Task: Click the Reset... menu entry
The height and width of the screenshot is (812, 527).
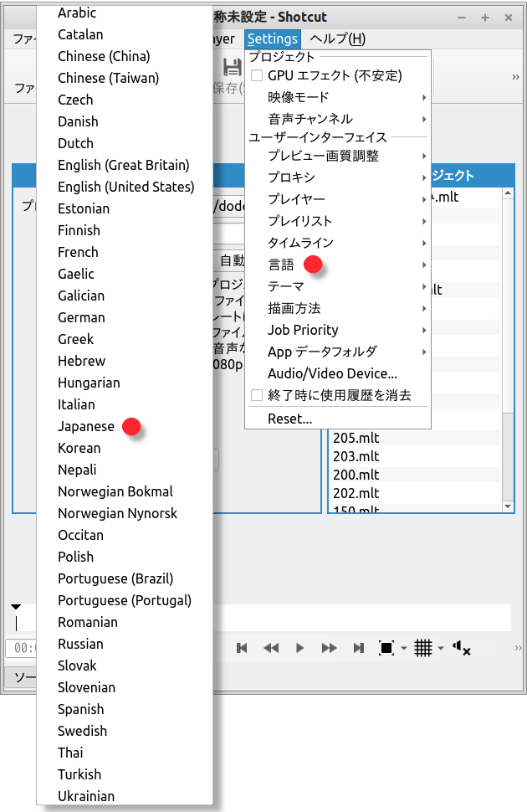Action: pyautogui.click(x=289, y=419)
